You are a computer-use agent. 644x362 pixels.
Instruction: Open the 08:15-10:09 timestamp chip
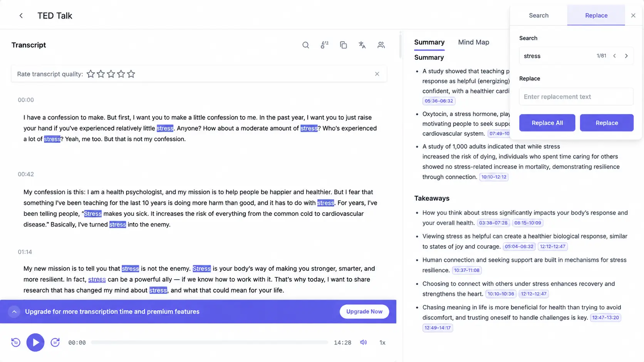point(528,223)
